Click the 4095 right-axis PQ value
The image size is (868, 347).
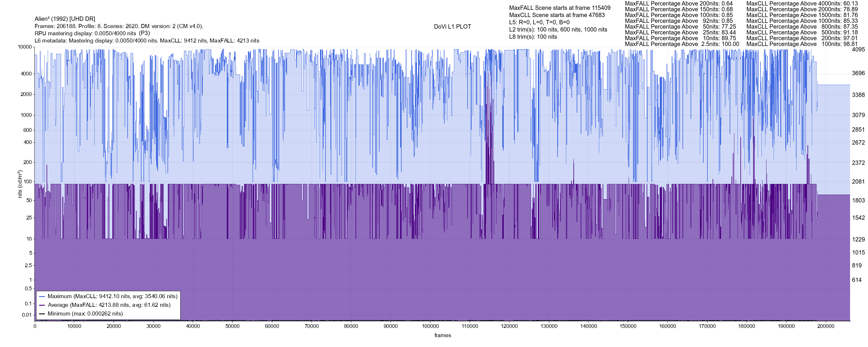[858, 49]
